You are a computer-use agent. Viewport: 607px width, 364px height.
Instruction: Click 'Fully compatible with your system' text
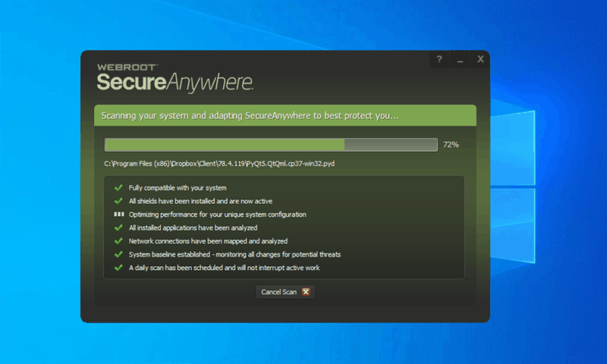(x=178, y=187)
